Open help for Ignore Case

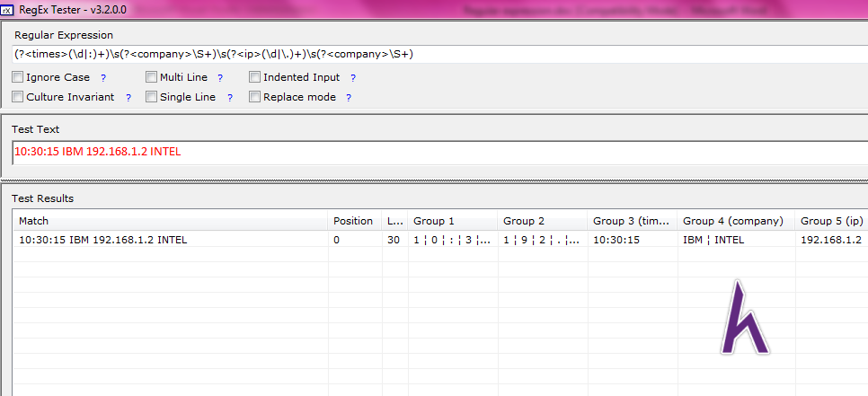[x=103, y=78]
